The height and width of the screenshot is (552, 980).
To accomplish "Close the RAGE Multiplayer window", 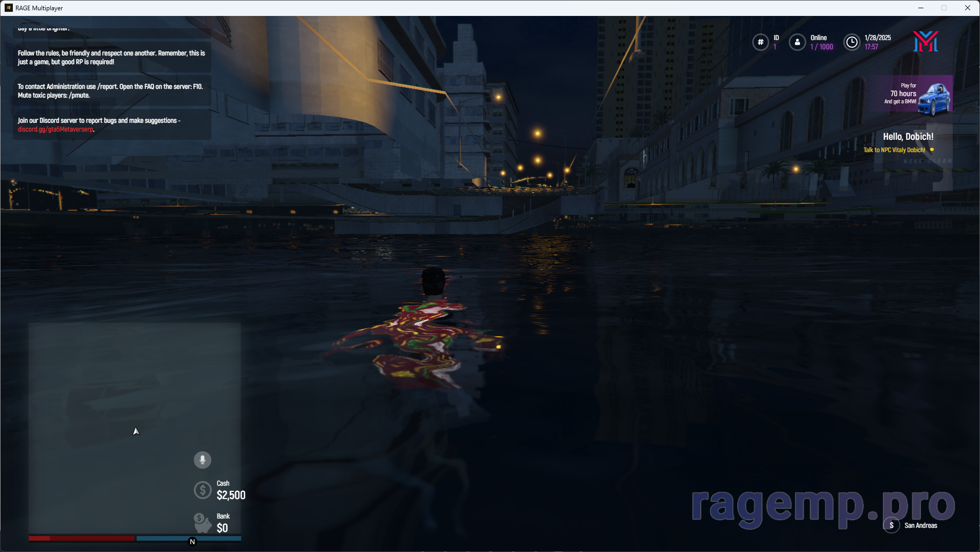I will point(967,8).
